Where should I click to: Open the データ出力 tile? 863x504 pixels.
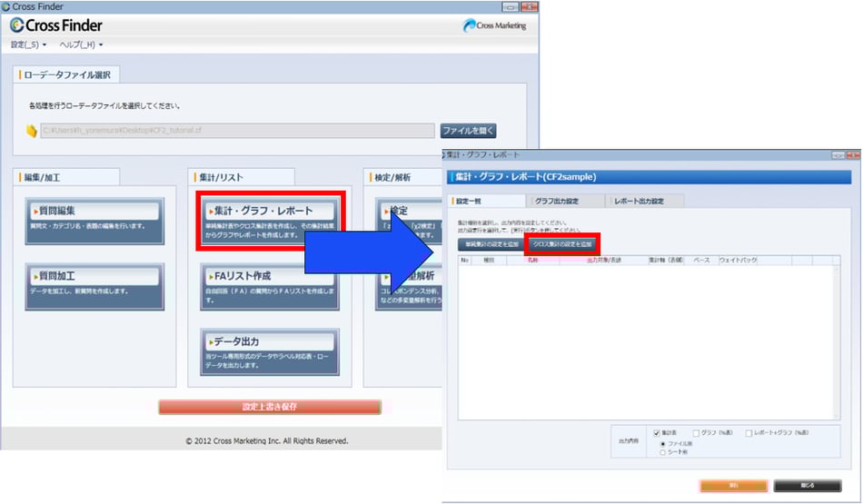(x=269, y=351)
